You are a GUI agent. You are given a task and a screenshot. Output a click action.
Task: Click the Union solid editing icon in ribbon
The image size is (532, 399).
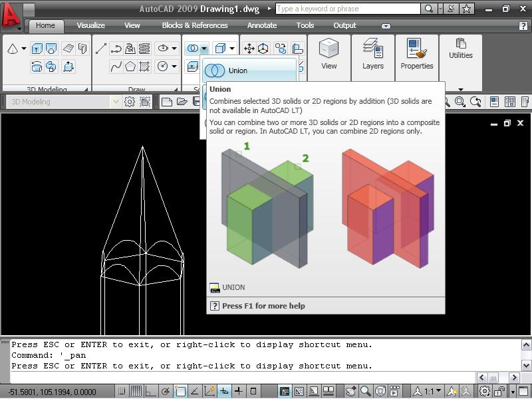[x=193, y=49]
